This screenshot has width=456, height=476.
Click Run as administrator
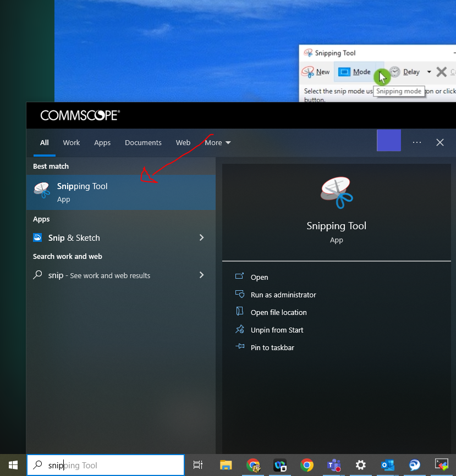[x=283, y=295]
